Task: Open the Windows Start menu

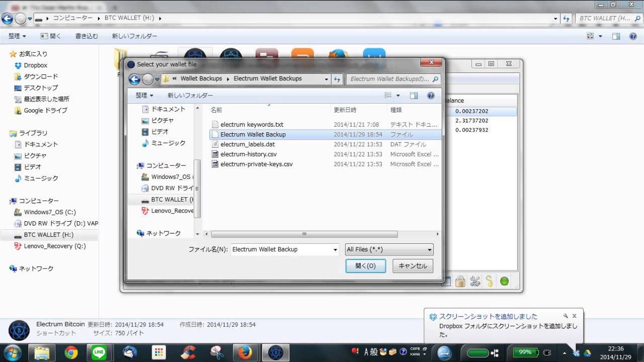Action: (x=12, y=352)
